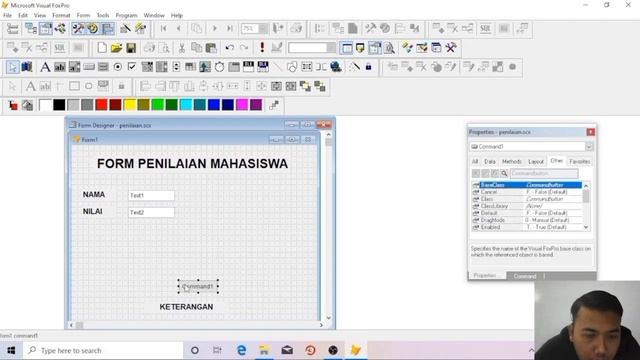Select the Timer control tool

click(220, 67)
